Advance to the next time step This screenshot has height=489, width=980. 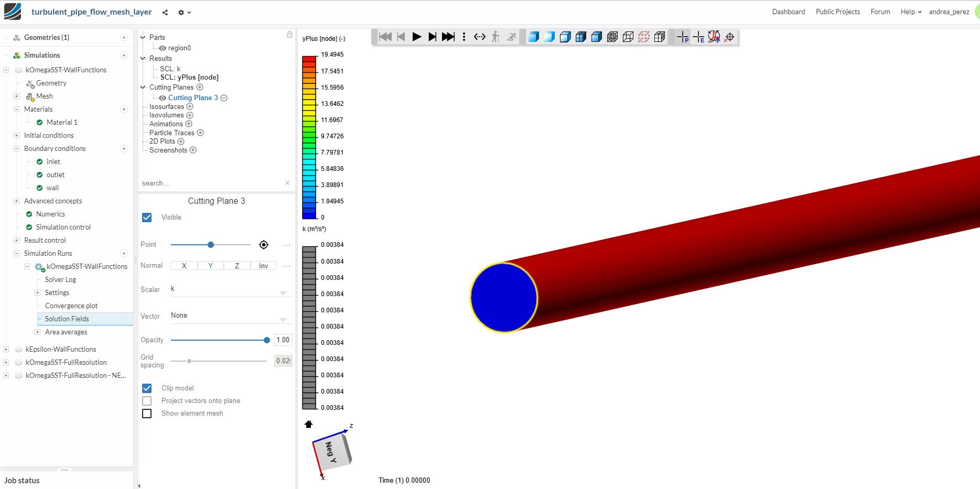(x=432, y=37)
